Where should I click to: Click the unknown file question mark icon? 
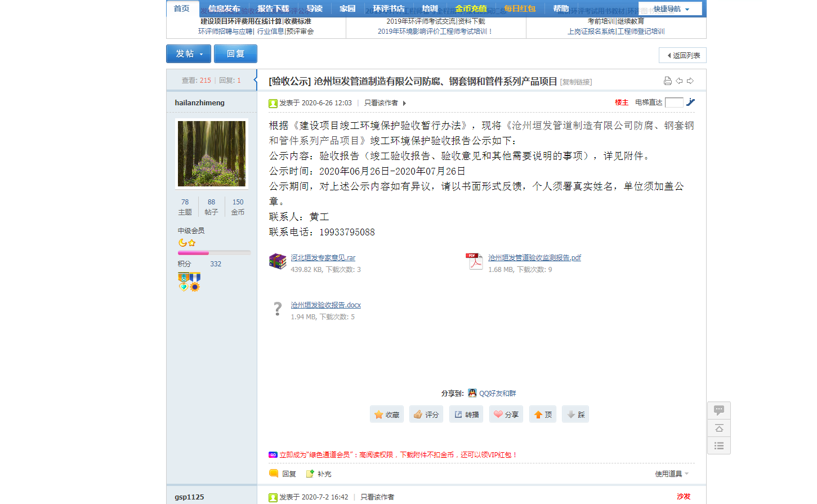pyautogui.click(x=278, y=309)
